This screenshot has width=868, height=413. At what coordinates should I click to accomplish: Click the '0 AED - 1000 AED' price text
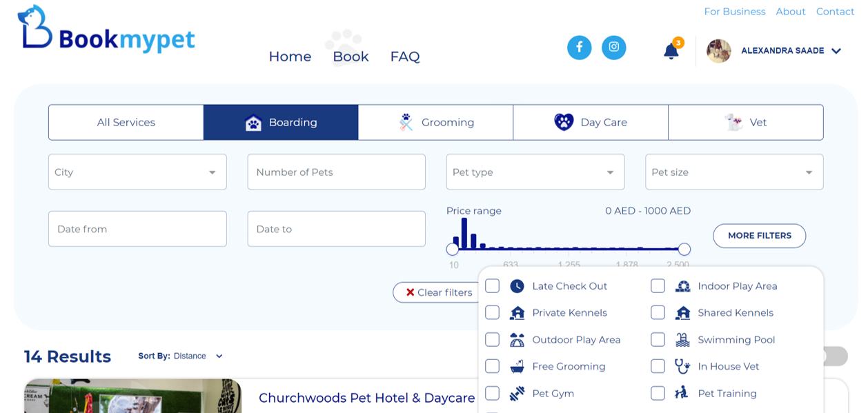coord(648,211)
